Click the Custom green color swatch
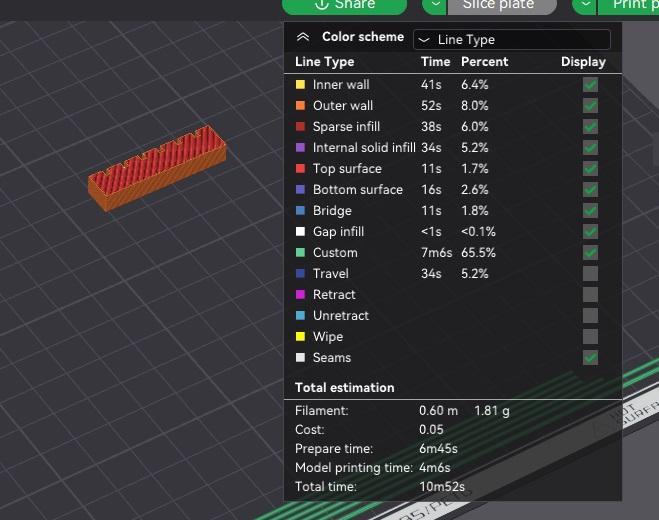 (300, 253)
